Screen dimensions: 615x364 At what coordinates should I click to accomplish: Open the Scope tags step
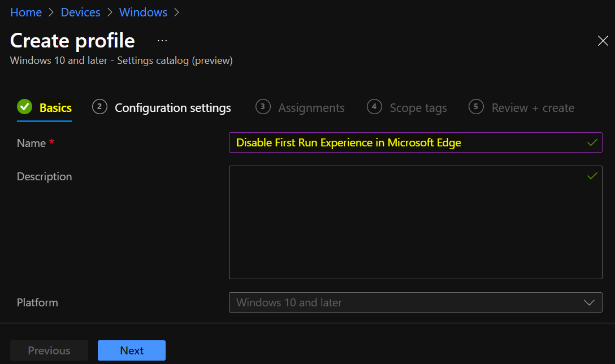[418, 107]
